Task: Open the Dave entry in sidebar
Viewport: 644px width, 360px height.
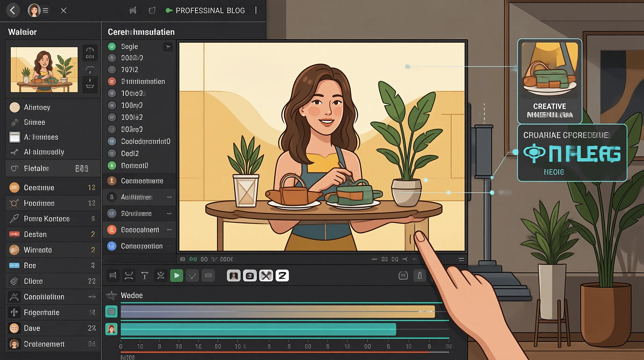Action: point(53,328)
